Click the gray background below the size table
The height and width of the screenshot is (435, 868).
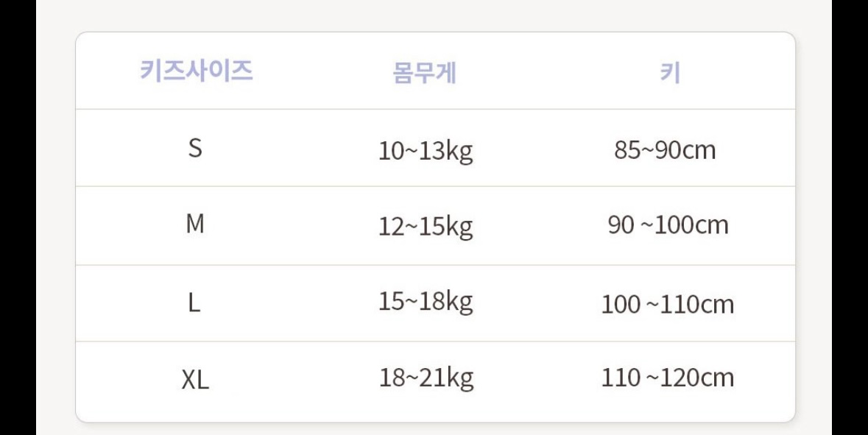(434, 429)
